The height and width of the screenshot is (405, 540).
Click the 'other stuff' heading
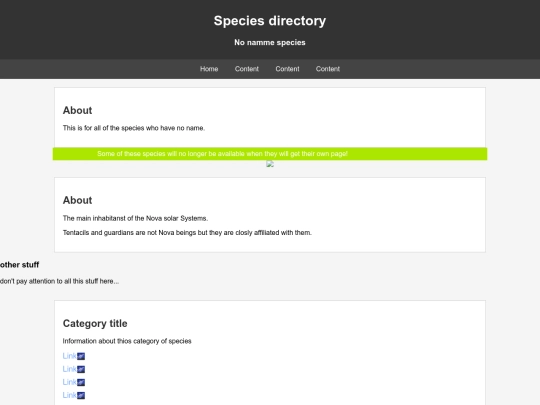[19, 265]
